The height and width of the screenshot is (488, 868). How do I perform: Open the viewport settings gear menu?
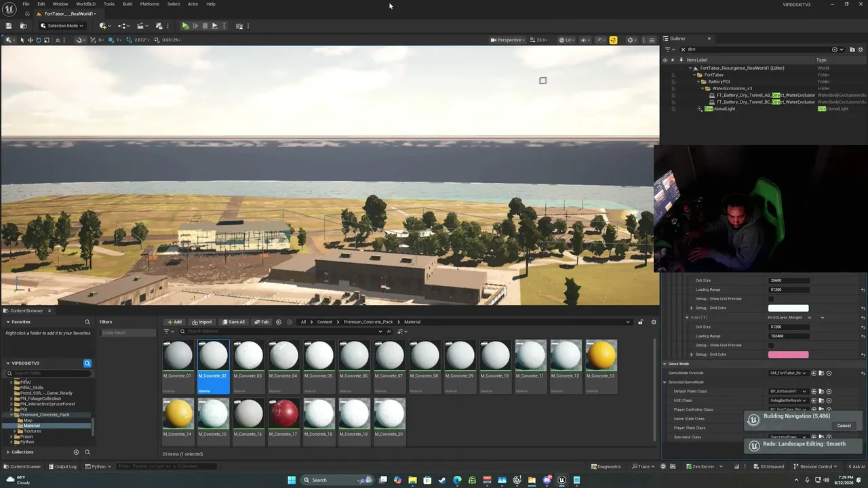631,40
